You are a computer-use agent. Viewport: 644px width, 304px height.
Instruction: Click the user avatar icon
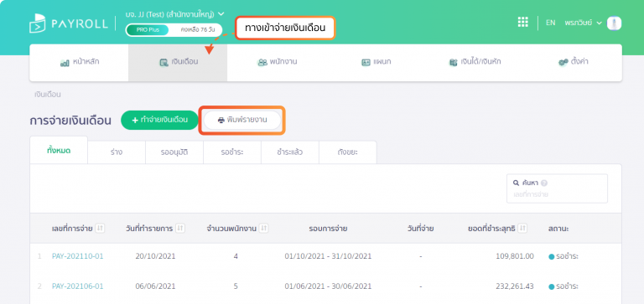coord(615,23)
